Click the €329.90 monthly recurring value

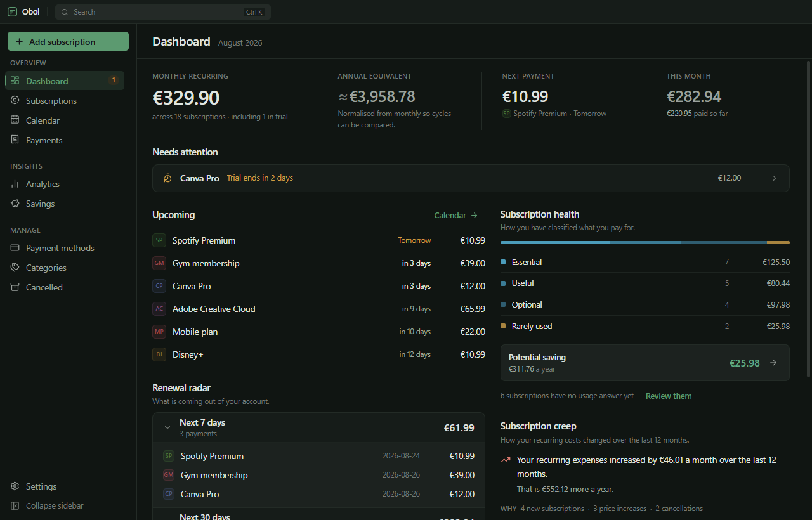[x=186, y=97]
